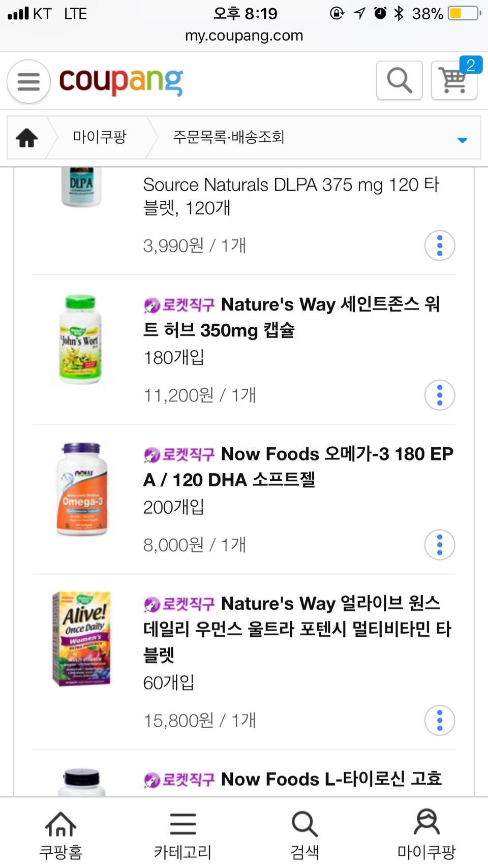The image size is (488, 868).
Task: Open more options for Now Foods Omega-3
Action: (x=440, y=545)
